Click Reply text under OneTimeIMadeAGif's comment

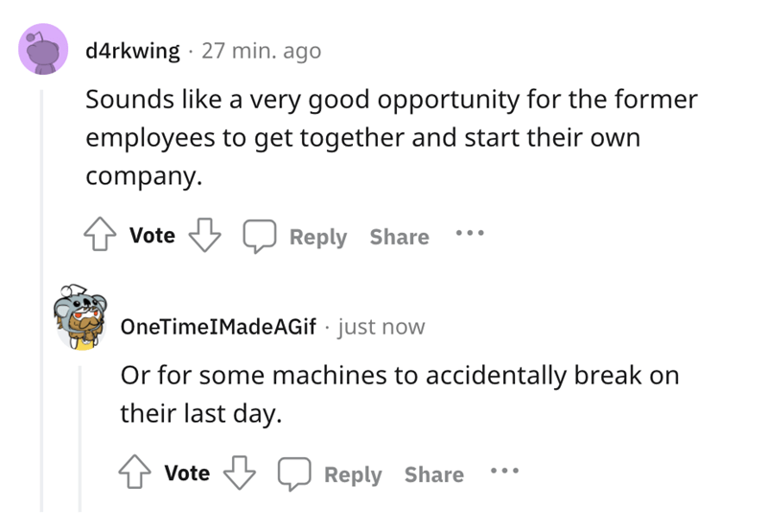coord(353,474)
